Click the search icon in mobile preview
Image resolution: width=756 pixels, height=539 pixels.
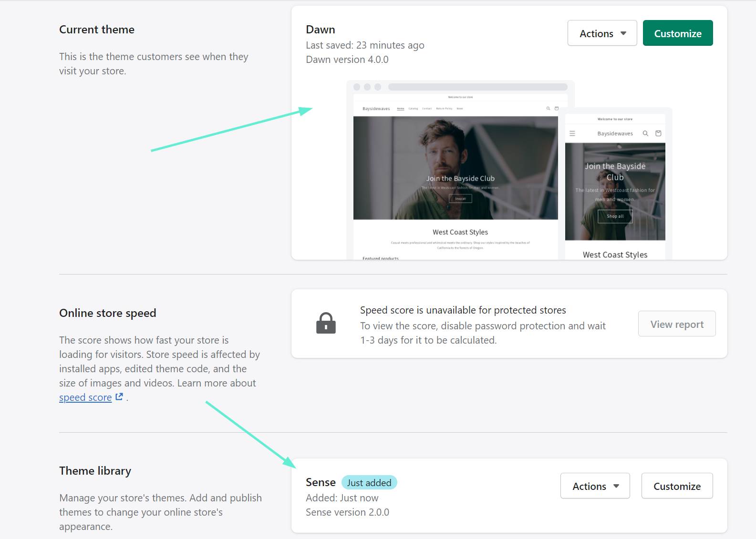pos(645,133)
